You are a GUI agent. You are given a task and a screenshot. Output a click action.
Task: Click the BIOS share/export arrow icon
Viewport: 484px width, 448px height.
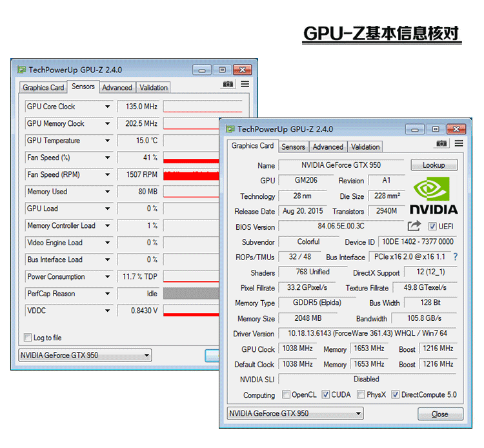414,226
